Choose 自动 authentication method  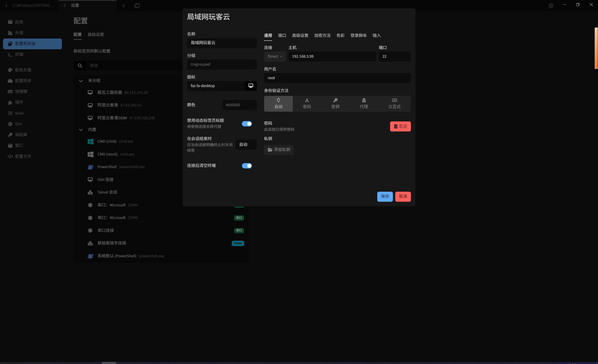tap(278, 104)
